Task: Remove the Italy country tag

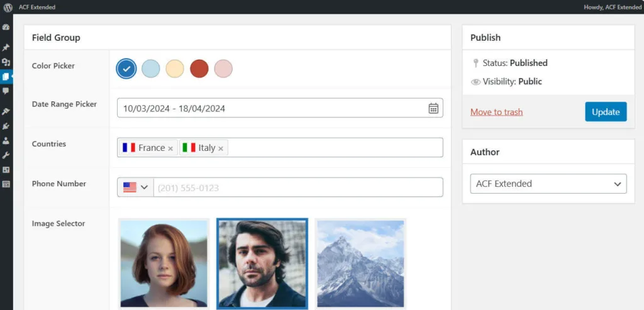Action: point(221,148)
